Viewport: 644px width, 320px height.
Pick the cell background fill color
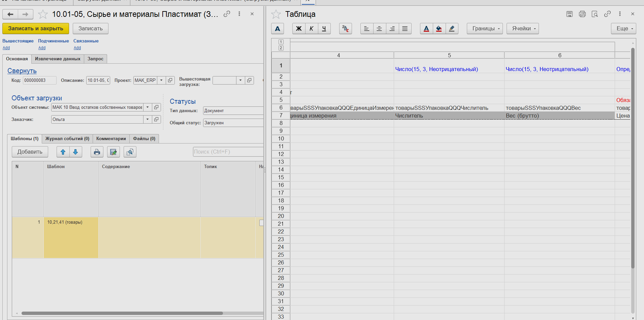[439, 29]
